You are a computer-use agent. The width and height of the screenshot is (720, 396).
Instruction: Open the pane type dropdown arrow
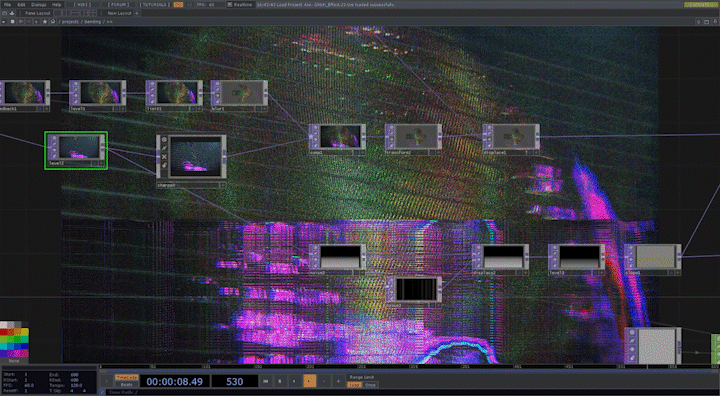4,22
